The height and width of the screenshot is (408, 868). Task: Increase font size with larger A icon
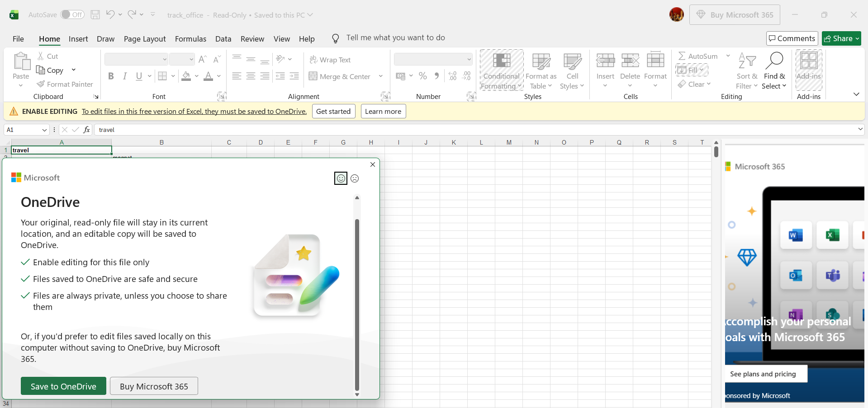point(203,59)
